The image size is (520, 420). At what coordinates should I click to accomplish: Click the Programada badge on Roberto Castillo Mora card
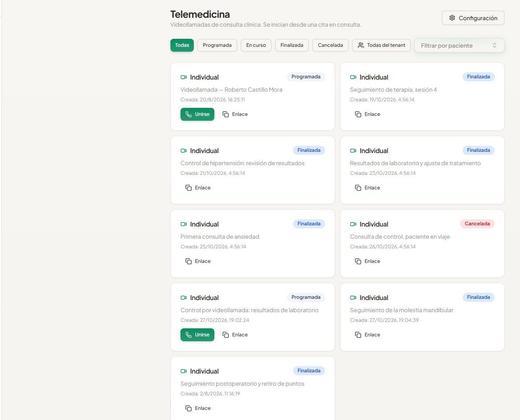coord(306,77)
